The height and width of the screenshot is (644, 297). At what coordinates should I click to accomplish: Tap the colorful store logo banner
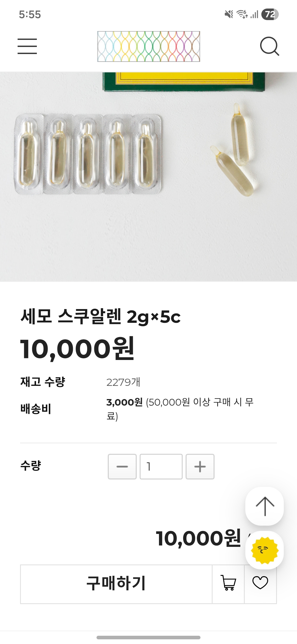coord(148,46)
